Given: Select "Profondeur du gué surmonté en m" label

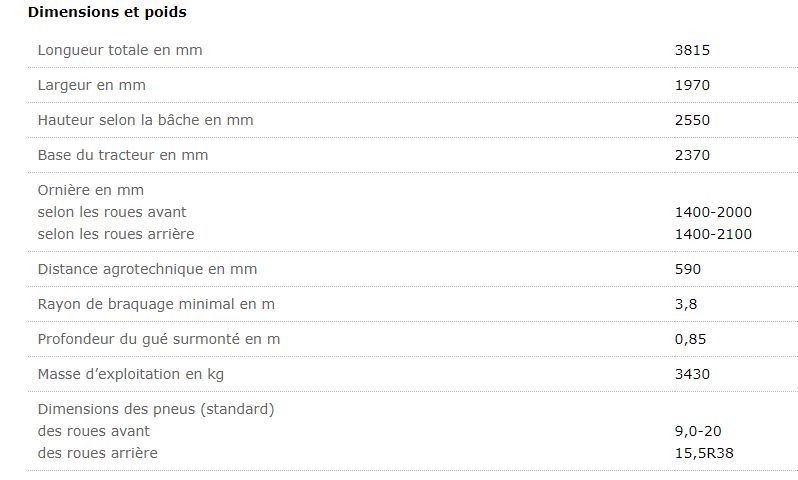Looking at the screenshot, I should [x=159, y=339].
